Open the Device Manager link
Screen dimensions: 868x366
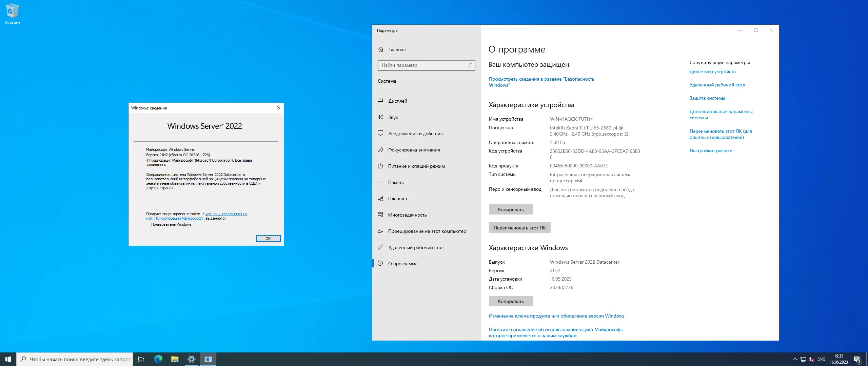712,72
